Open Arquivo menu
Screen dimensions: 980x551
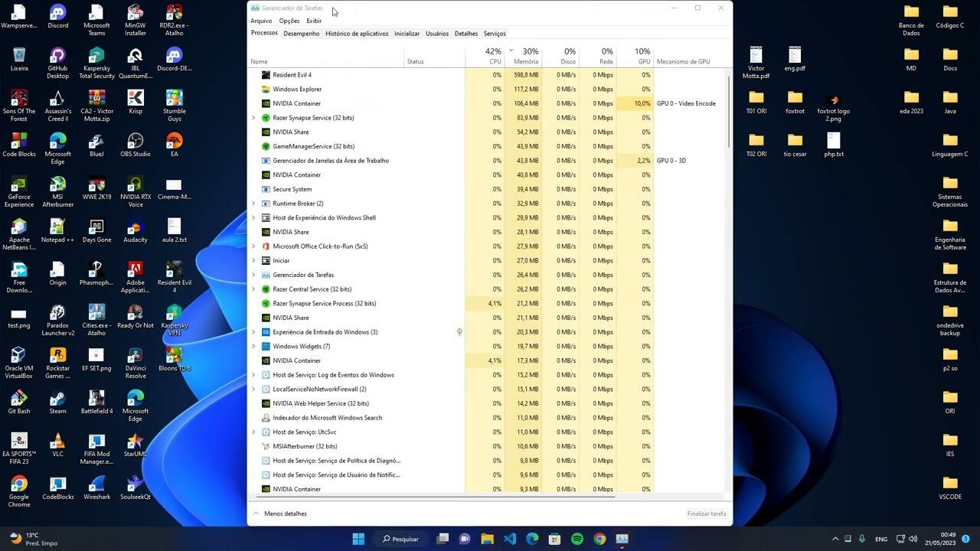pos(261,21)
